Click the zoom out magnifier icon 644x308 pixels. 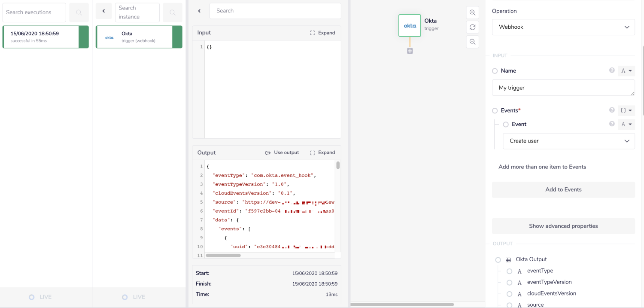point(472,42)
